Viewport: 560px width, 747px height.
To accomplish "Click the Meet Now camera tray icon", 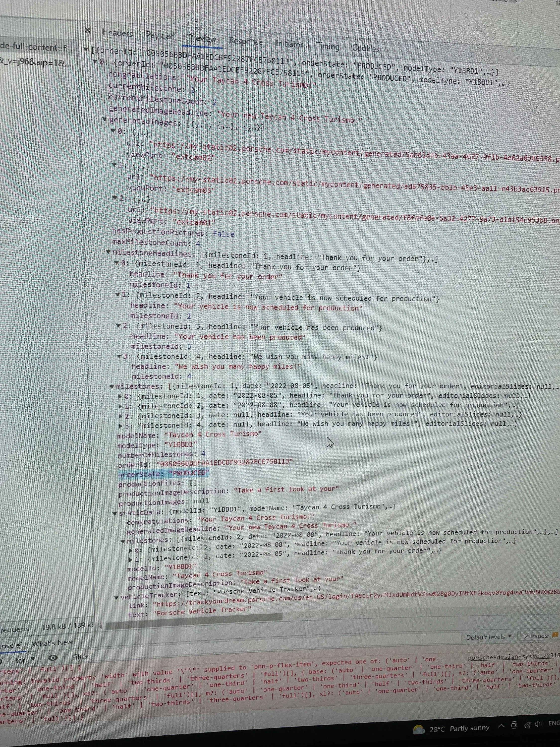I will click(514, 725).
